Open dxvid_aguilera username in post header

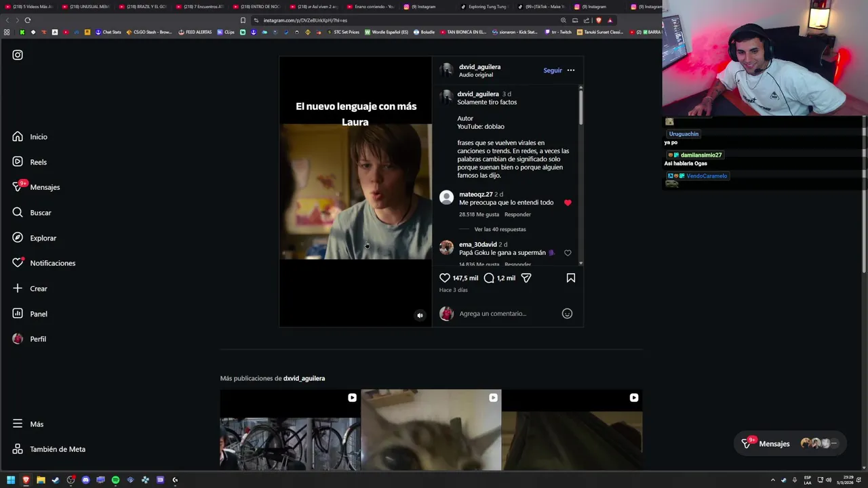(479, 67)
